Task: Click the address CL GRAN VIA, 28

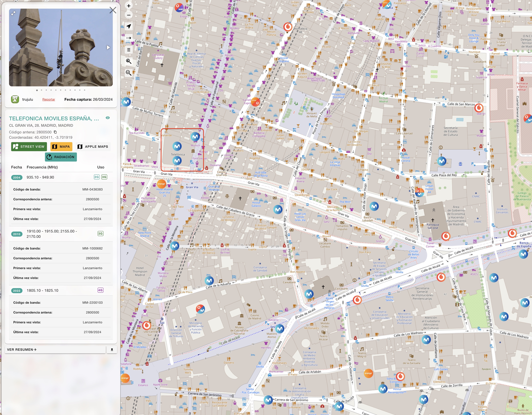Action: (x=41, y=126)
